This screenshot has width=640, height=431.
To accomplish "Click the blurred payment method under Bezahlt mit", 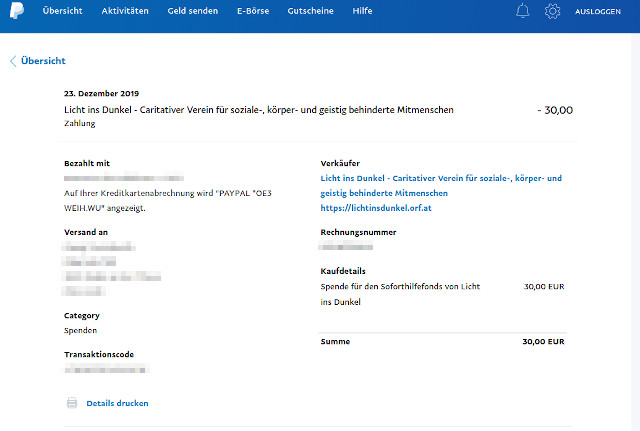I will (124, 178).
